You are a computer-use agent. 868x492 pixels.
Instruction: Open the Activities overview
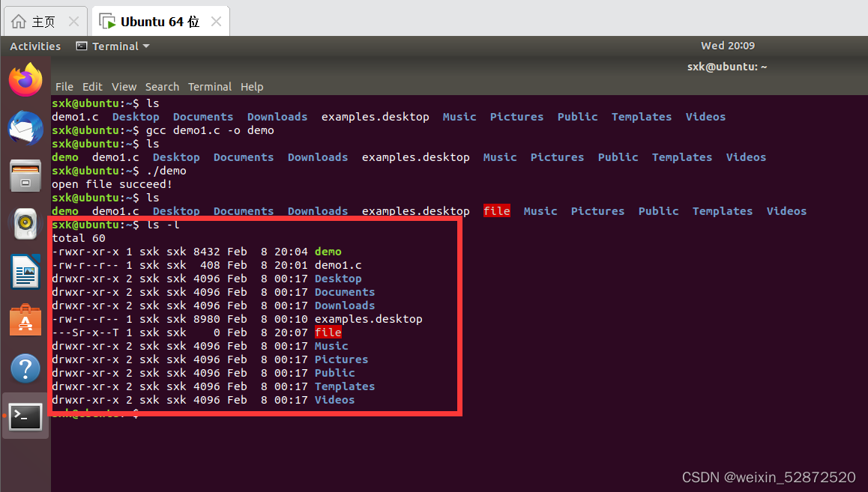(35, 46)
